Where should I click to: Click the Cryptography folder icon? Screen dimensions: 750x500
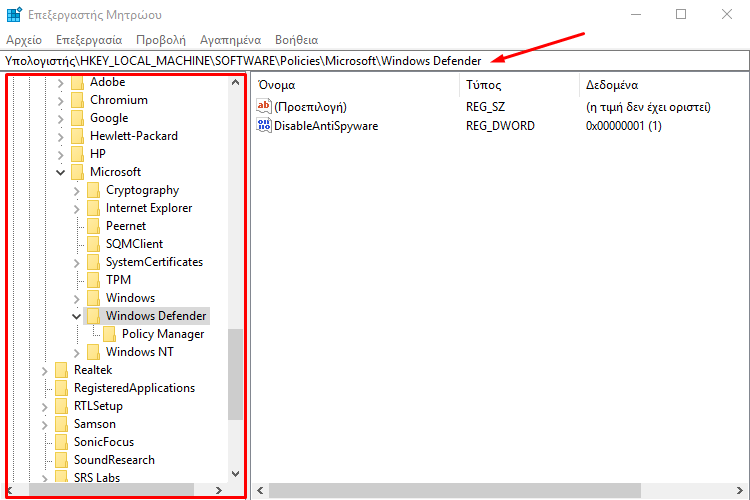[x=93, y=190]
